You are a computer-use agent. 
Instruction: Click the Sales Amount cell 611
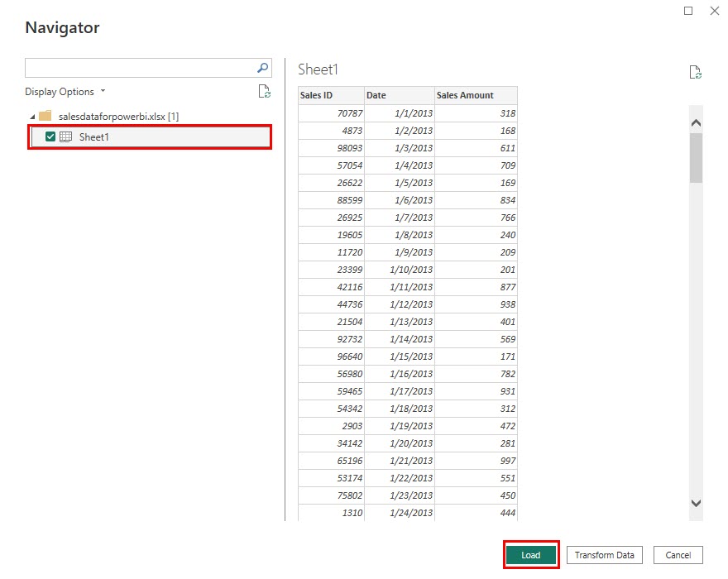476,148
